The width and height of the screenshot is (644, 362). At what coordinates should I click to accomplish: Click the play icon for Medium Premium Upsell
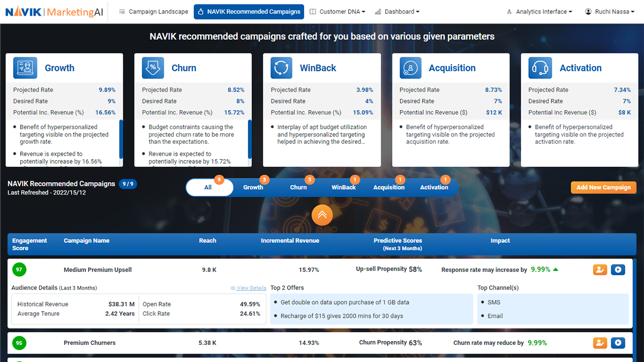pyautogui.click(x=618, y=270)
